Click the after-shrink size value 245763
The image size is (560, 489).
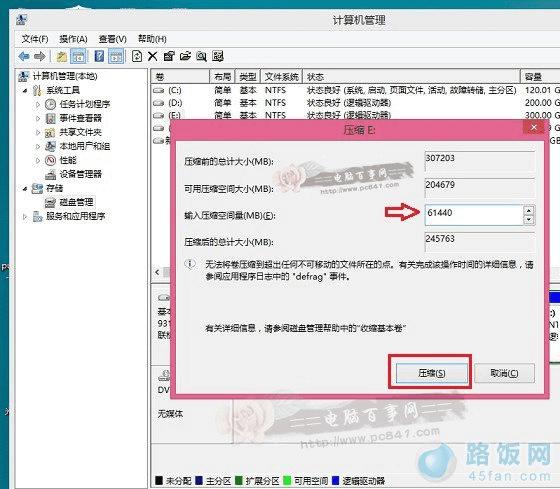point(440,238)
